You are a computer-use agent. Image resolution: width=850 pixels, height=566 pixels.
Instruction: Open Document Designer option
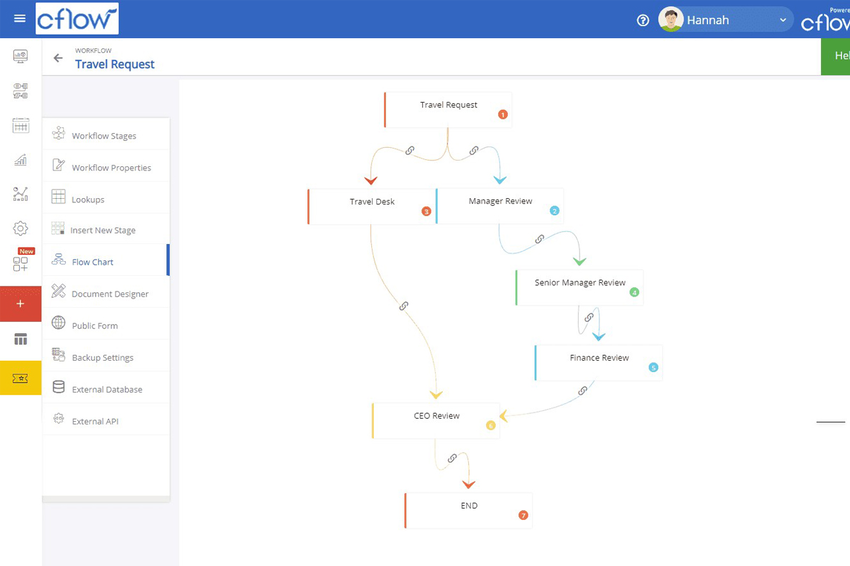110,294
